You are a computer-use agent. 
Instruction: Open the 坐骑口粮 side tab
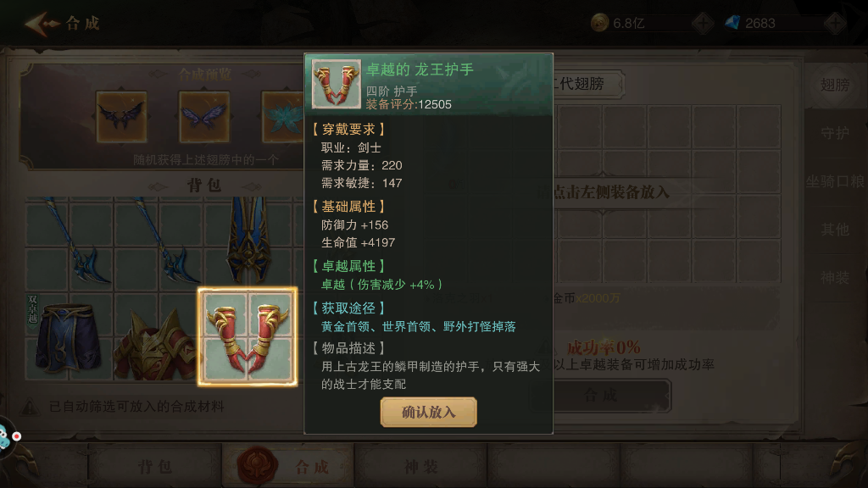[835, 181]
